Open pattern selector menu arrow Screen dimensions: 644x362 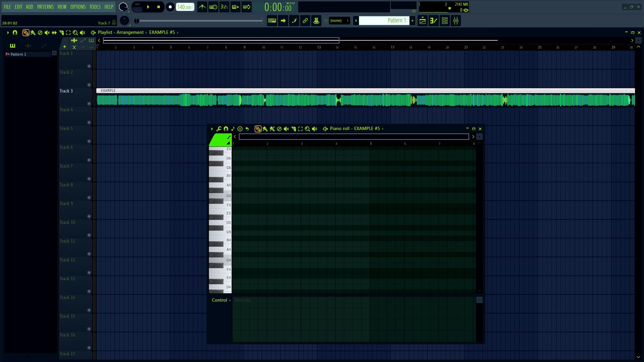click(x=356, y=20)
